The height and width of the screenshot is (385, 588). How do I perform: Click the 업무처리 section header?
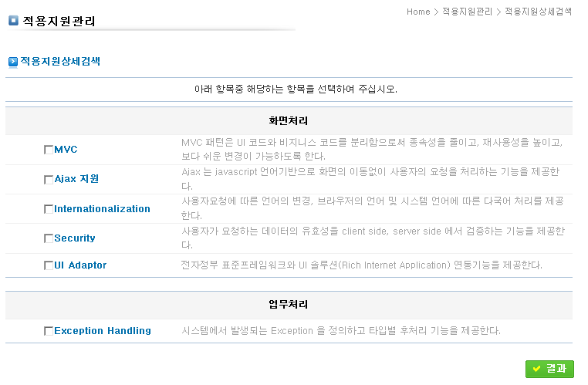click(289, 305)
